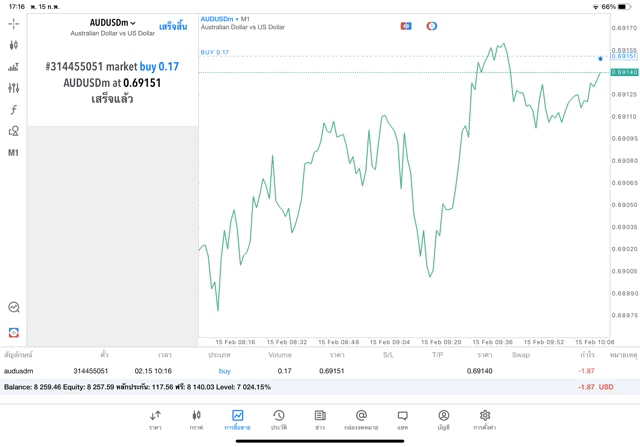Switch to the Chart tab with candlesticks

(x=196, y=419)
